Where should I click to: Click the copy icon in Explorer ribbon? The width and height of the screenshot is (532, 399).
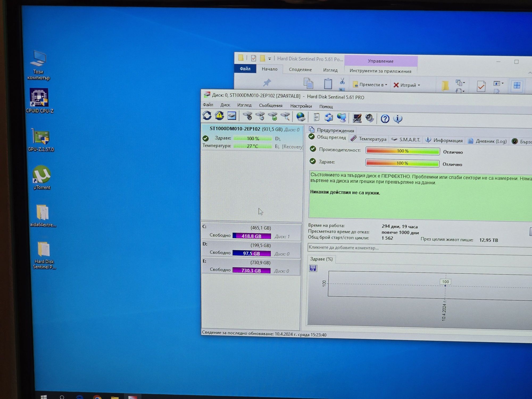pos(308,84)
